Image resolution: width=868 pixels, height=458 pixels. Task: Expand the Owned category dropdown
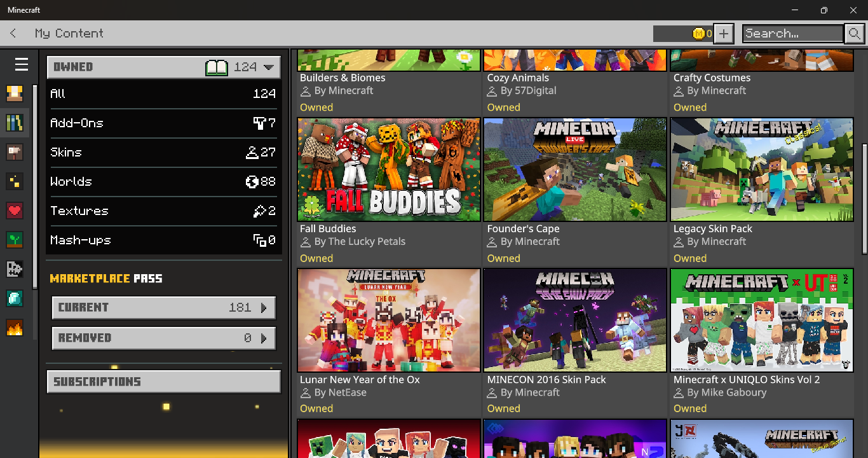point(164,67)
